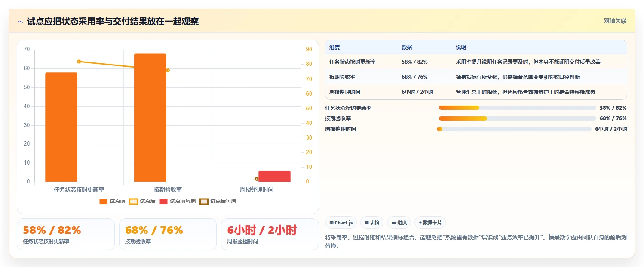Click the lightning icon beside the title

point(20,22)
